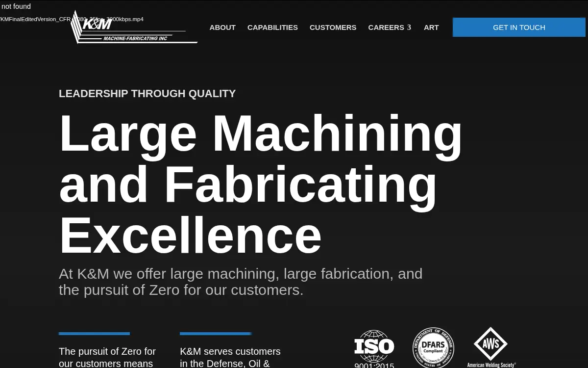Viewport: 588px width, 368px height.
Task: Click 'K&M serves customers in the Defense' text
Action: pos(230,357)
